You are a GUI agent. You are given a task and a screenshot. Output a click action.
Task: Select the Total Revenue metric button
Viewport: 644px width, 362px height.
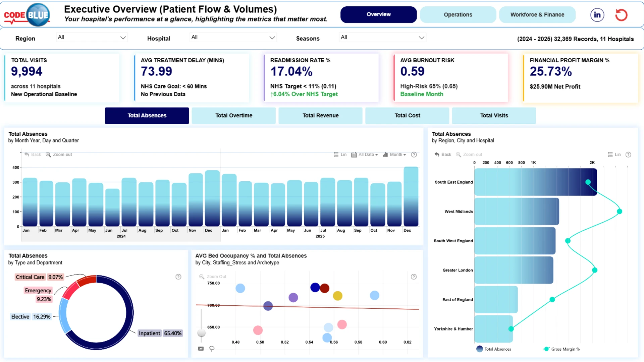tap(321, 116)
